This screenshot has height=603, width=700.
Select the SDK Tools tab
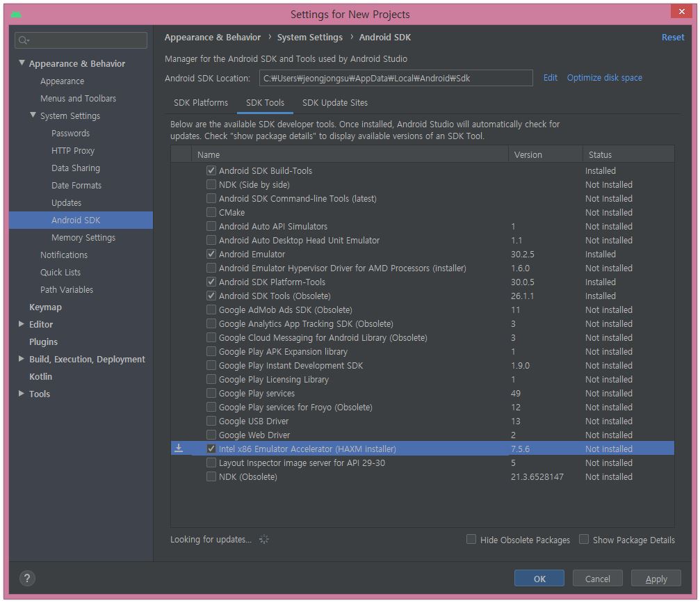point(265,103)
